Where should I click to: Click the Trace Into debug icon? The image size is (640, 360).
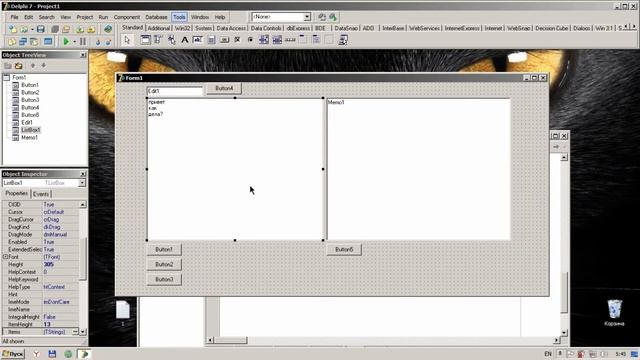(x=98, y=42)
